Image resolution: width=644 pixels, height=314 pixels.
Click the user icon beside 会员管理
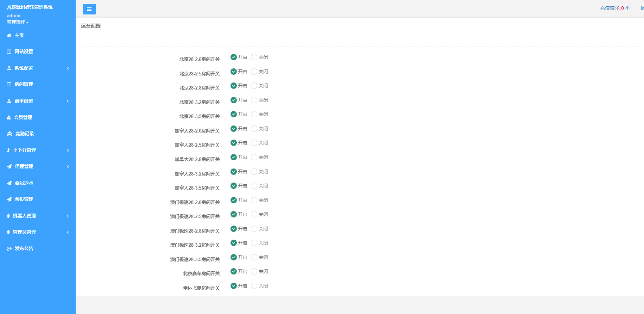9,117
